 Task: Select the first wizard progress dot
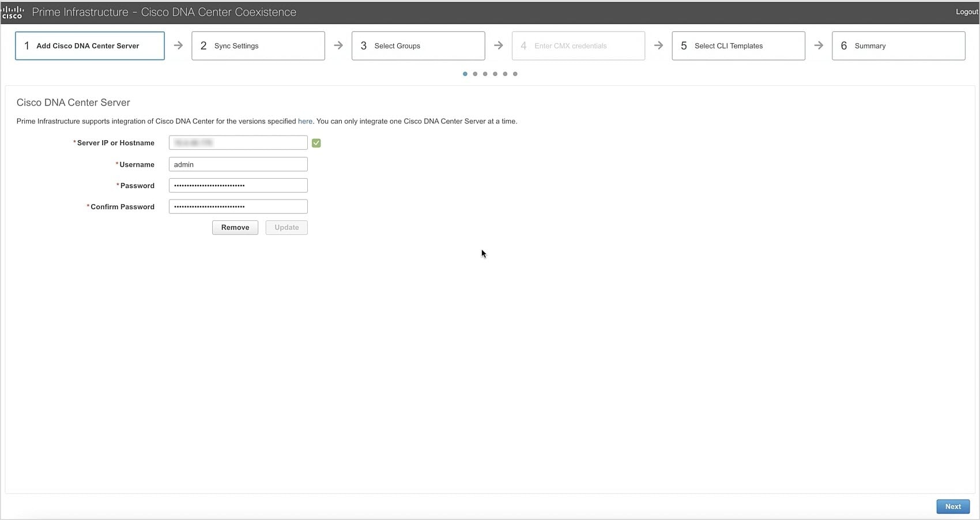465,74
